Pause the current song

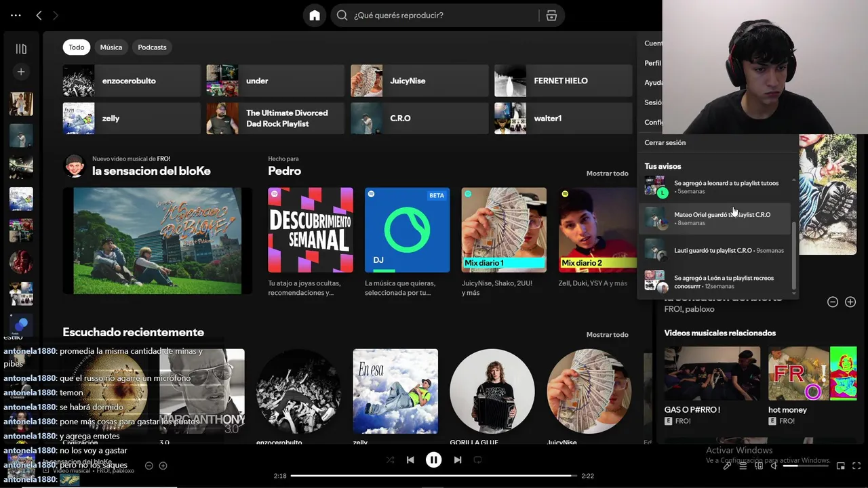coord(433,460)
